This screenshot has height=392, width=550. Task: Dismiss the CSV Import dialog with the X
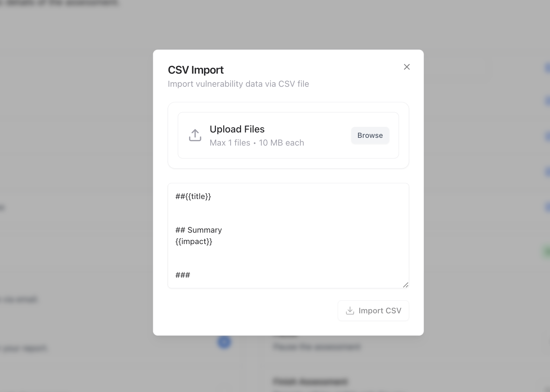[x=407, y=67]
